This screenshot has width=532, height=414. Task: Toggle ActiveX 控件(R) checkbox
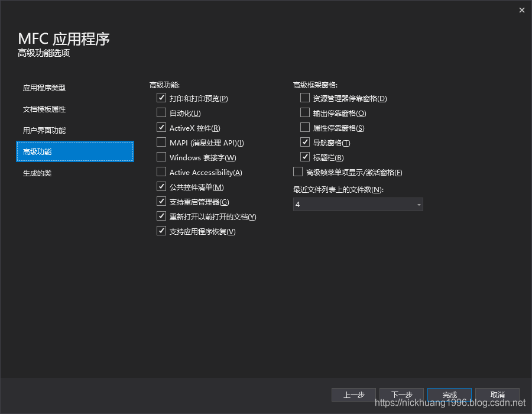pyautogui.click(x=161, y=127)
